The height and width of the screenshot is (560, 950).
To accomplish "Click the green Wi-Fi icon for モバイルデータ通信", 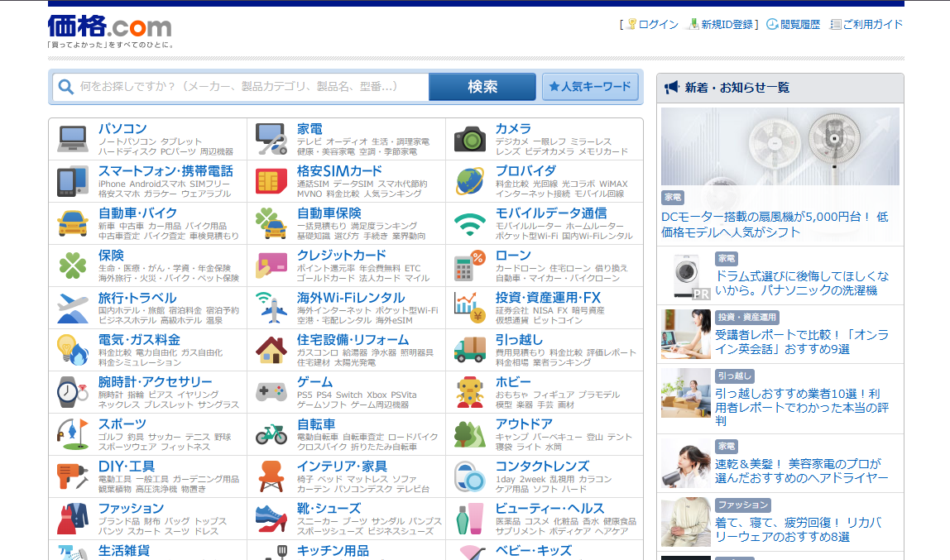I will coord(470,223).
